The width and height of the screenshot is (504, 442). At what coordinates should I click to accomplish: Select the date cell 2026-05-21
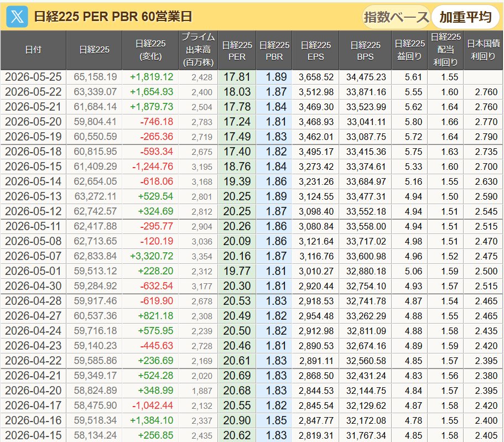click(x=33, y=107)
